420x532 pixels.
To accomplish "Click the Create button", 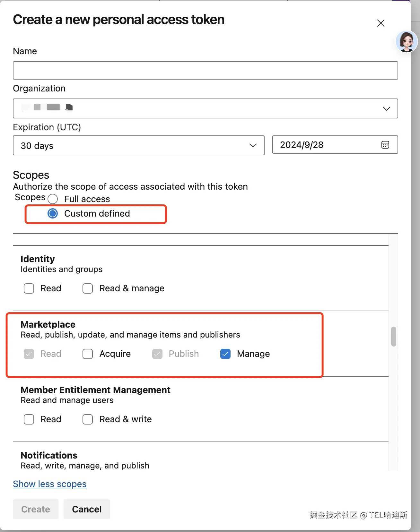I will pyautogui.click(x=36, y=509).
